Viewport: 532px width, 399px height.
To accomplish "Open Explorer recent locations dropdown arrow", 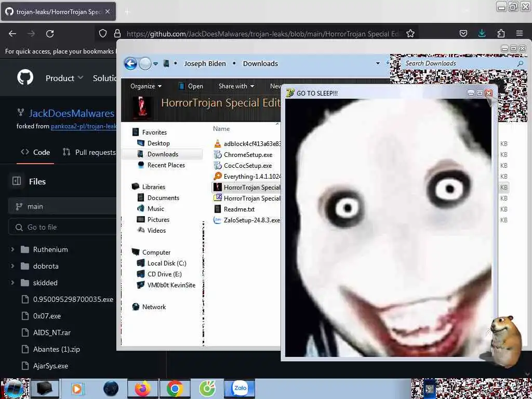I will [x=156, y=64].
